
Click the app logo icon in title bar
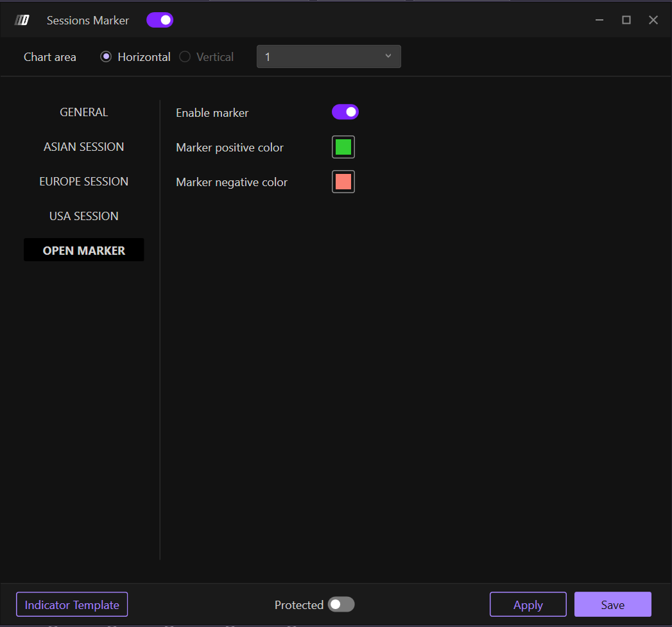point(22,21)
